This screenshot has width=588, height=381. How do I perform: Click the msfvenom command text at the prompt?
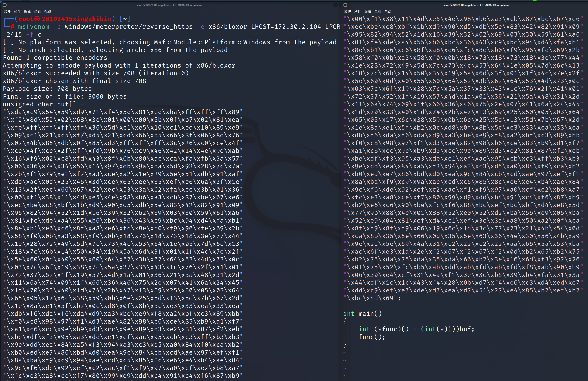pos(34,27)
